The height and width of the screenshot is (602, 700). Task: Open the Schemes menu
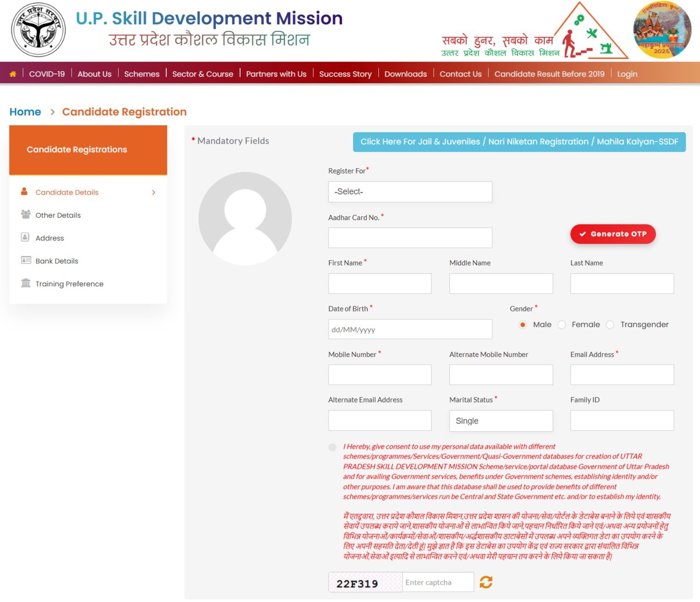(x=142, y=74)
